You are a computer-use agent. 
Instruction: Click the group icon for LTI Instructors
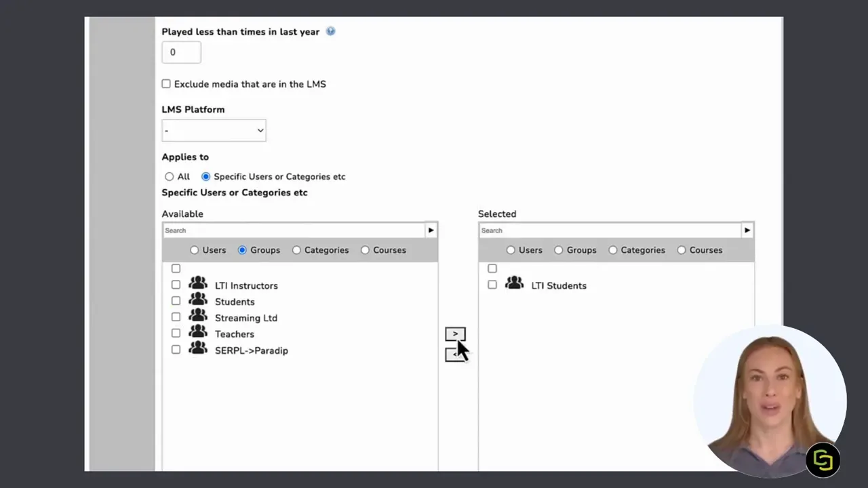(198, 283)
